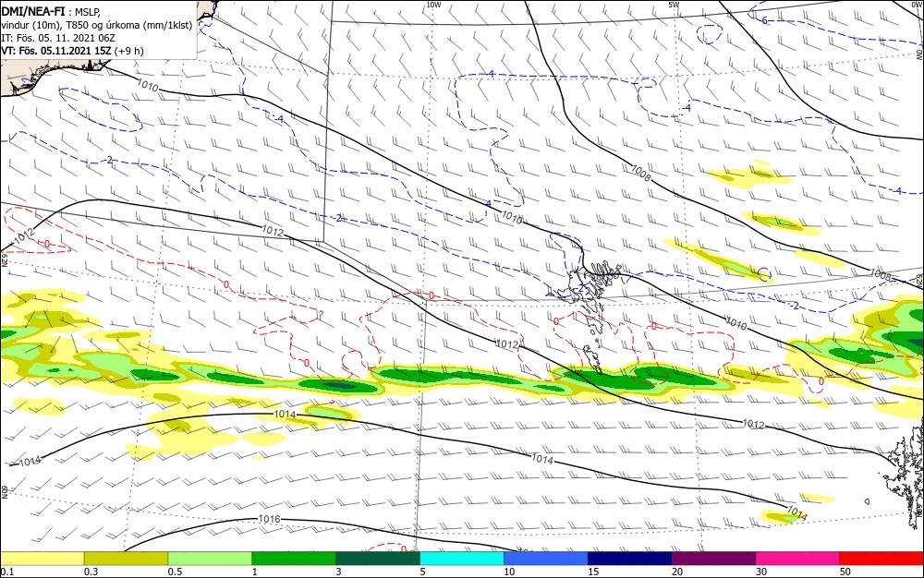Screen dimensions: 924x578
Task: Click the '5W' longitude label
Action: click(x=674, y=5)
